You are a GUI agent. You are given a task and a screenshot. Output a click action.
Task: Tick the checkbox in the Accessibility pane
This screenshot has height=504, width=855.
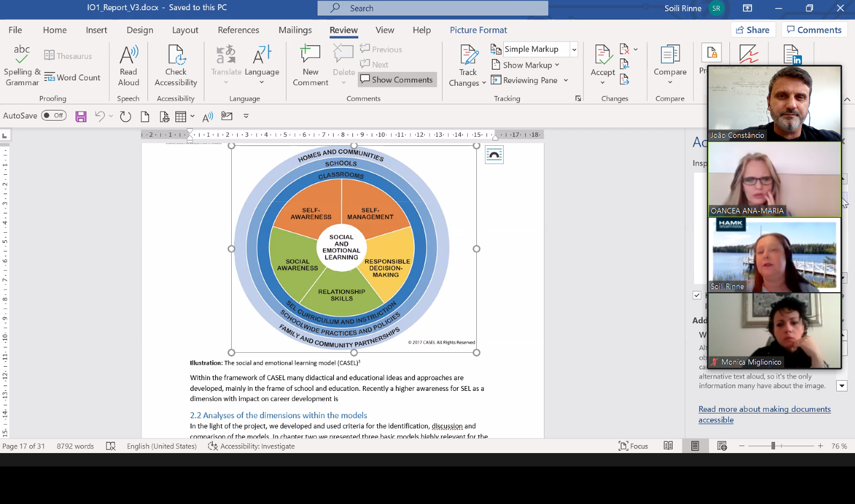click(x=697, y=295)
